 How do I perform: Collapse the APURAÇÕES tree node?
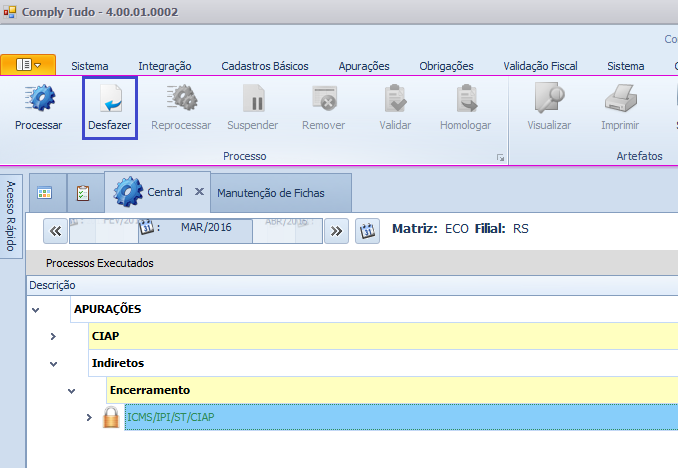pos(37,309)
